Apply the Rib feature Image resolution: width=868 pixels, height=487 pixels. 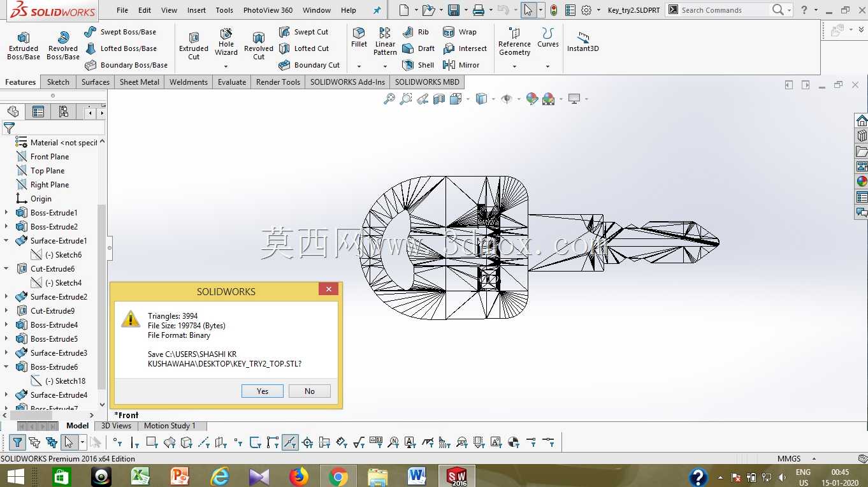point(416,32)
